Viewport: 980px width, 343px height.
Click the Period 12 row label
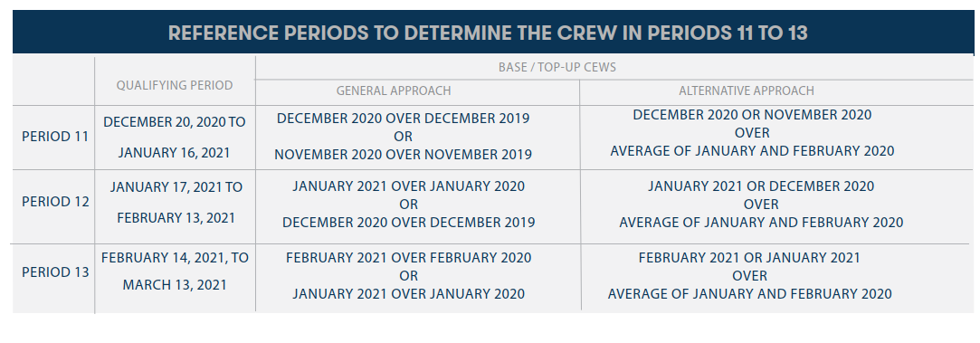tap(55, 202)
